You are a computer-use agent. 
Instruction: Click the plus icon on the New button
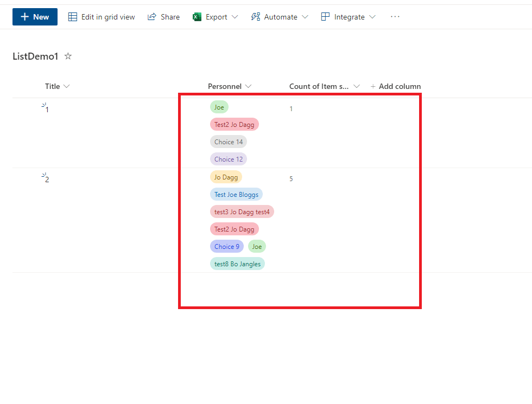point(25,17)
